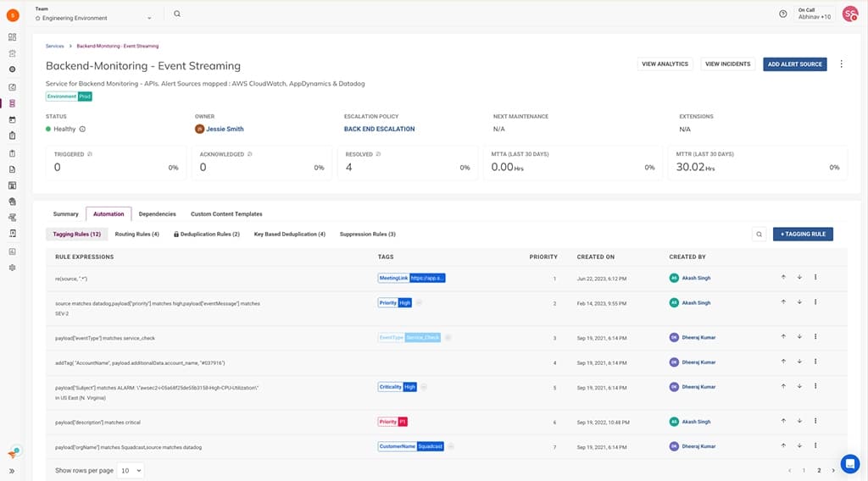Click the info icon beside Triggered
Viewport: 868px width, 481px height.
tap(90, 154)
